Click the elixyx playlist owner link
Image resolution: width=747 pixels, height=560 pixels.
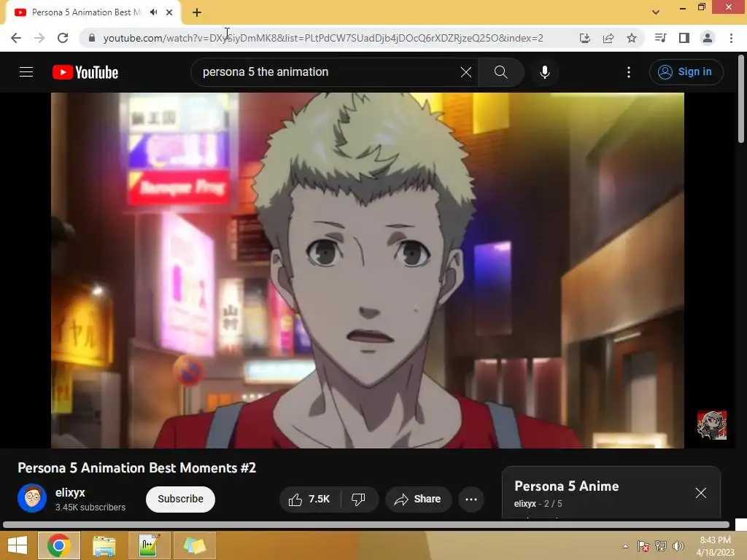525,504
